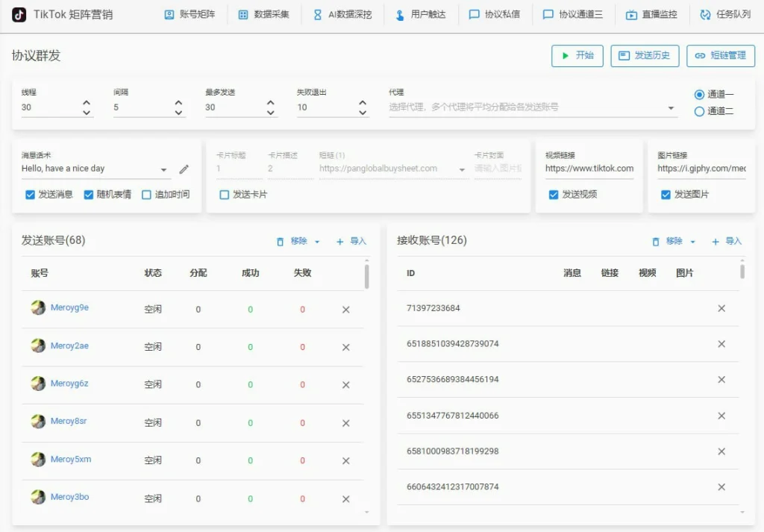
Task: Uncheck the 发送消息 checkbox
Action: (x=31, y=195)
